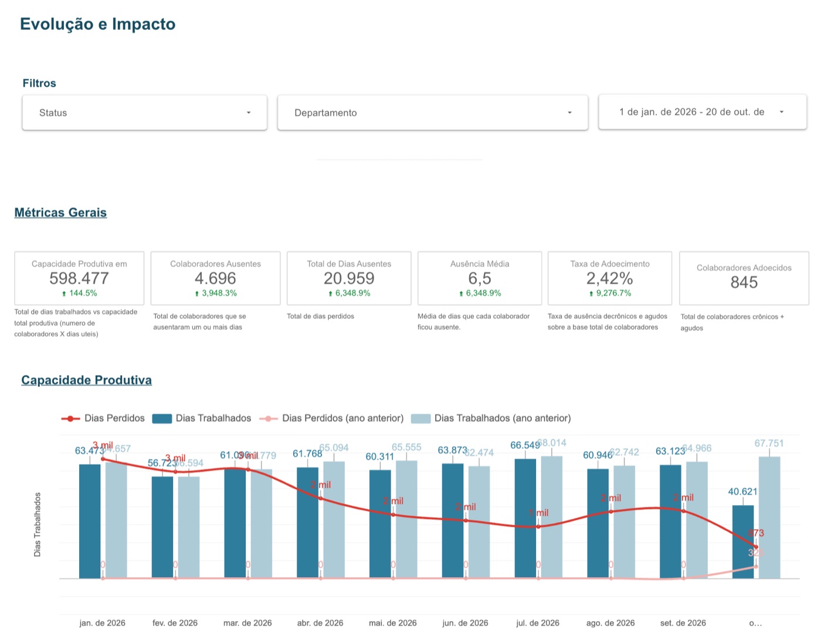Image resolution: width=821 pixels, height=644 pixels.
Task: Click the Métricas Gerais heading link
Action: tap(60, 213)
